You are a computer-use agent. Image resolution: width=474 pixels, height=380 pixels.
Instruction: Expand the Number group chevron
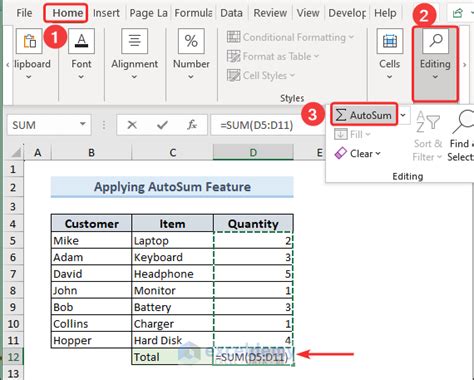click(x=191, y=77)
